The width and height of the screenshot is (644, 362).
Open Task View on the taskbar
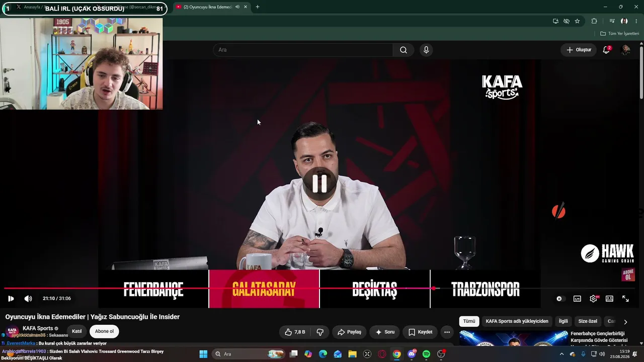coord(294,354)
